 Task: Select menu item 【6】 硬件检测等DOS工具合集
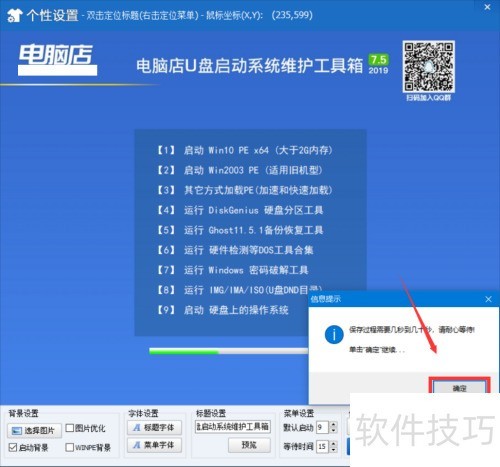tap(235, 250)
